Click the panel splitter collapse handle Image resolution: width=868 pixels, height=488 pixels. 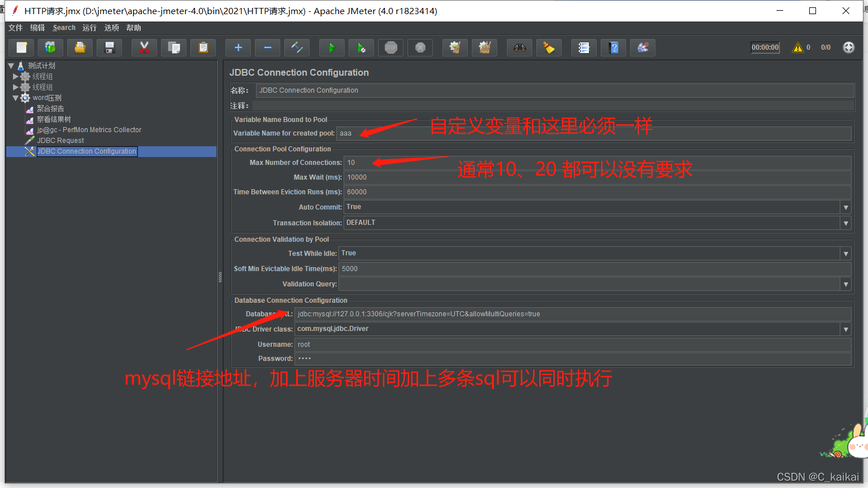[x=220, y=277]
